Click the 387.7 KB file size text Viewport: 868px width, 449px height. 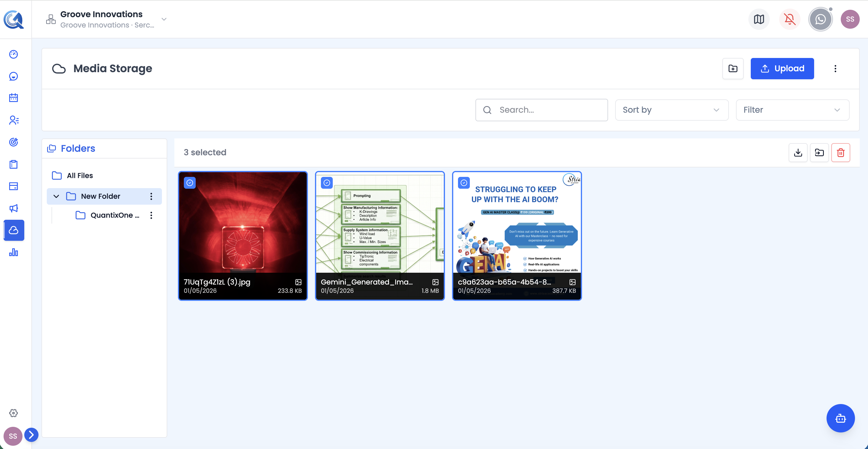click(564, 291)
